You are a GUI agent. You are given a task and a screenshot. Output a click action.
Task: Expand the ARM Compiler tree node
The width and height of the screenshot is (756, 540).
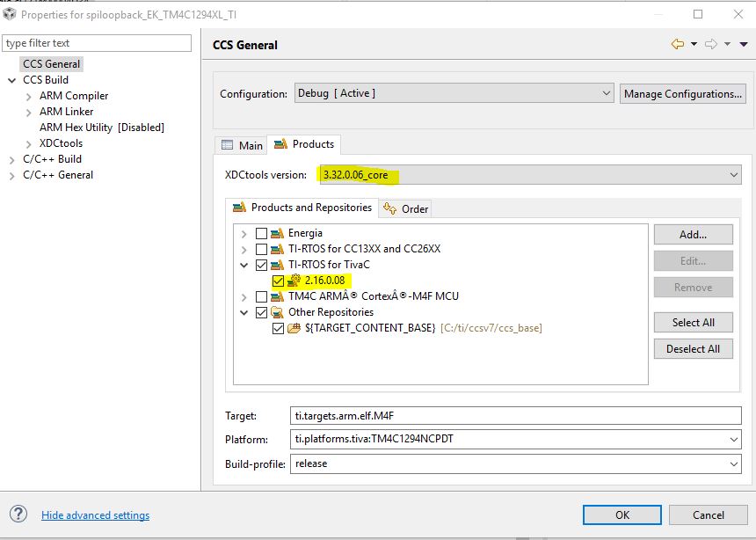coord(29,96)
